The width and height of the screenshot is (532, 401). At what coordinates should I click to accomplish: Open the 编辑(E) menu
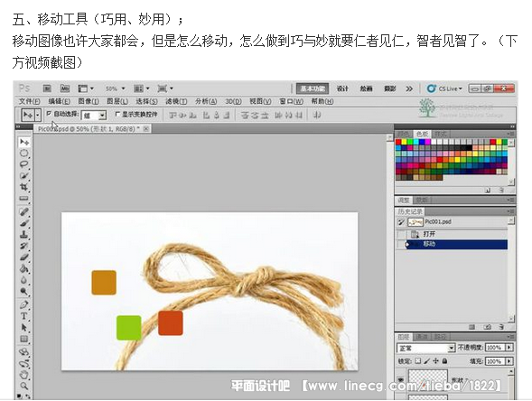tap(59, 101)
